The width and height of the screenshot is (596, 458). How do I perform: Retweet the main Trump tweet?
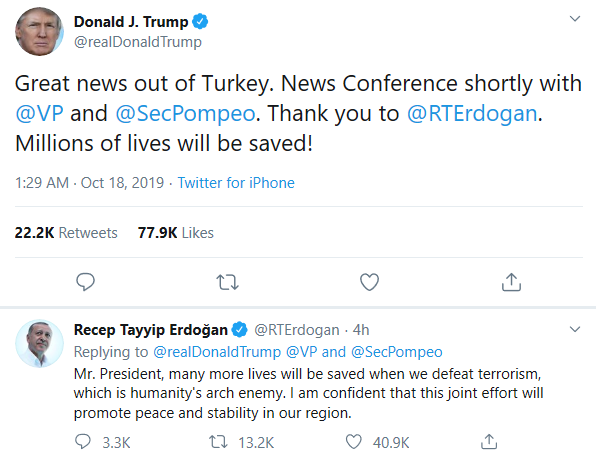227,282
